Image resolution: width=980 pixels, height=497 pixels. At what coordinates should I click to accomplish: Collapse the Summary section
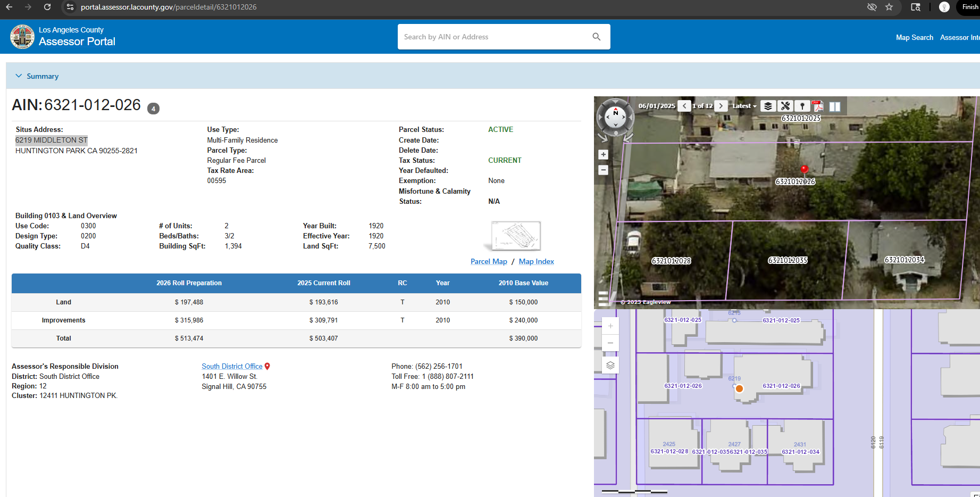[x=19, y=76]
